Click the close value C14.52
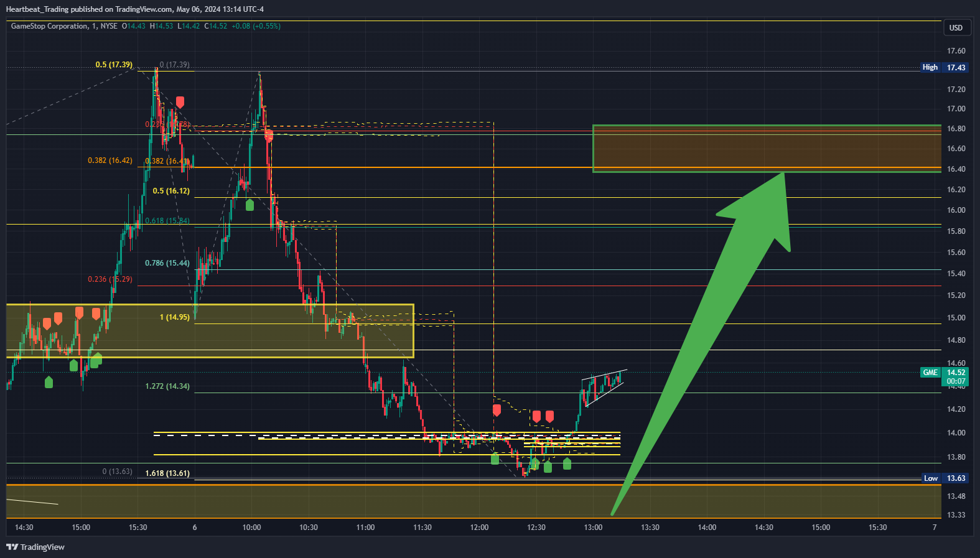Viewport: 980px width, 558px height. [216, 26]
